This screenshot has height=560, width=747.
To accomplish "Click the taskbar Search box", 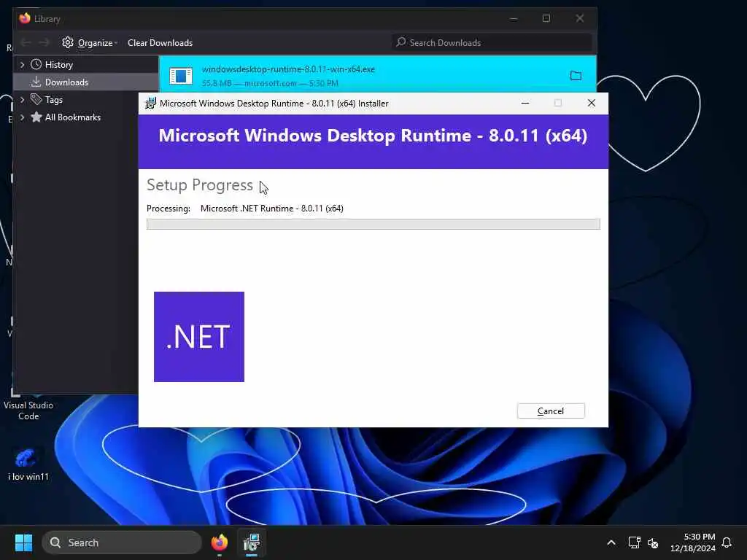I will point(122,542).
